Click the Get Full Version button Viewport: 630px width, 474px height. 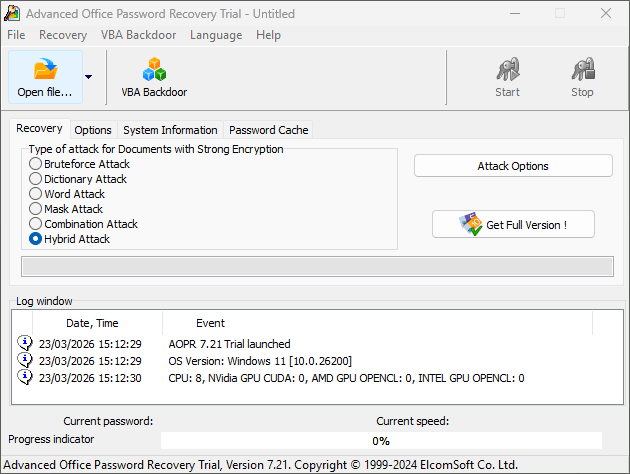[513, 225]
